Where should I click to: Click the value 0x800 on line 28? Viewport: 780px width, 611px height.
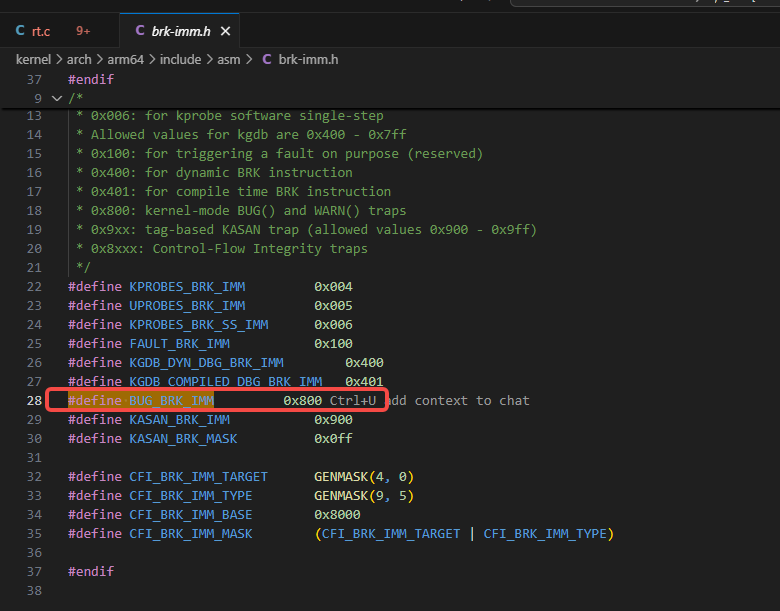coord(302,401)
